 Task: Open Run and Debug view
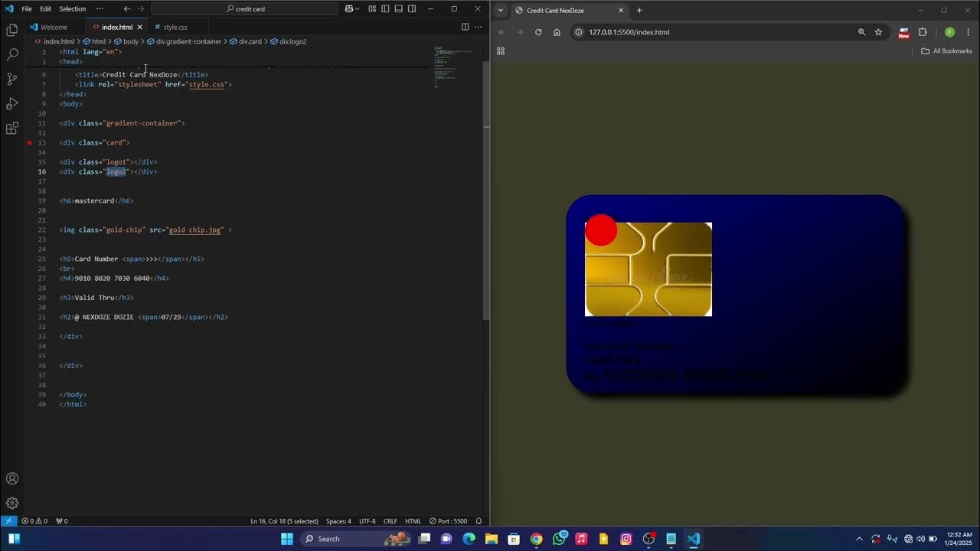pos(12,103)
